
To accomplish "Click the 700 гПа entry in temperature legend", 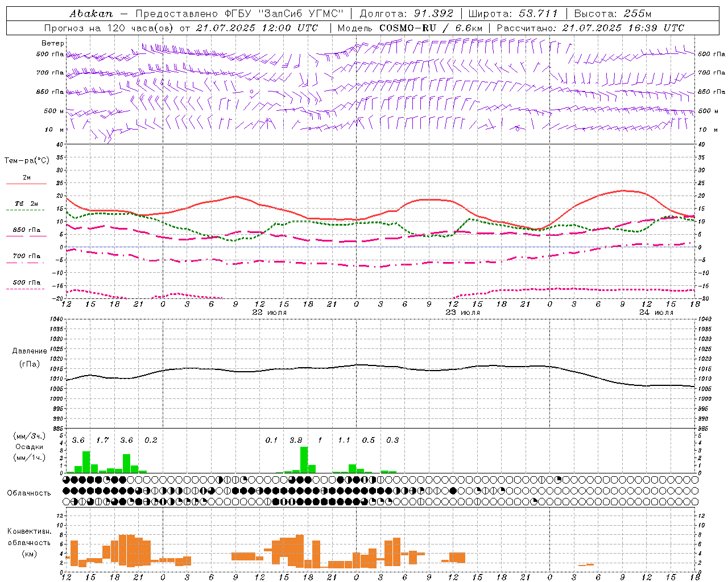I will pos(27,256).
